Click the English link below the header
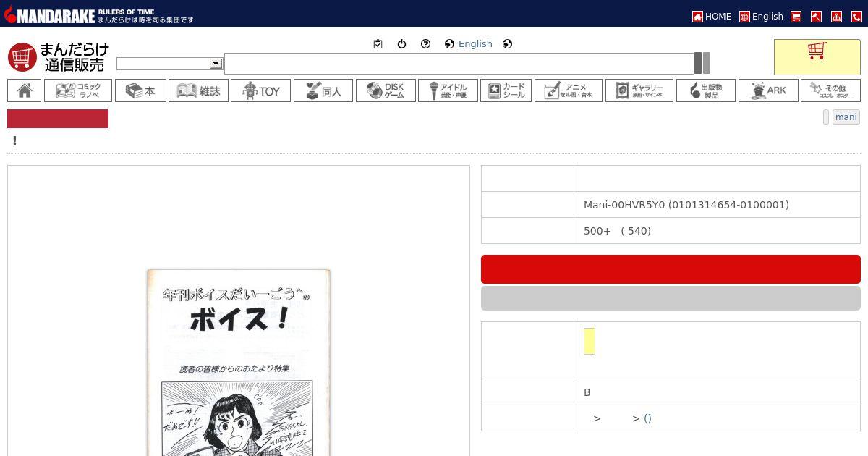The width and height of the screenshot is (868, 456). click(x=475, y=44)
